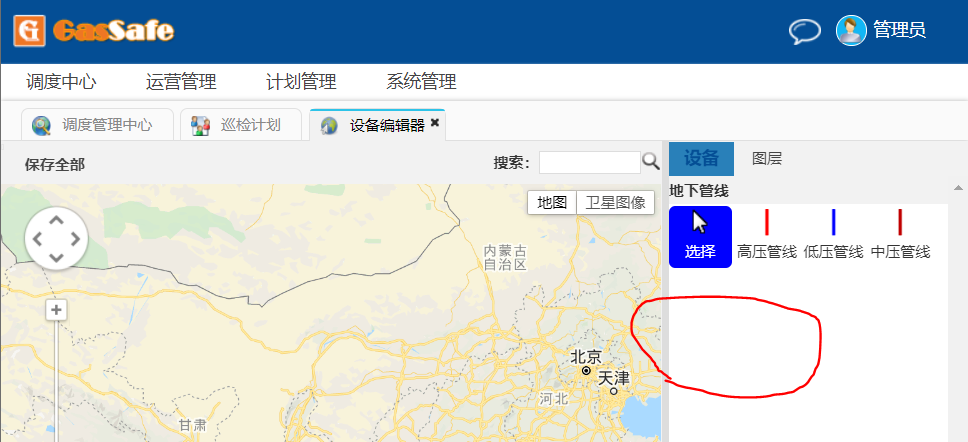
Task: Click the 搜索 text input field
Action: [x=589, y=162]
